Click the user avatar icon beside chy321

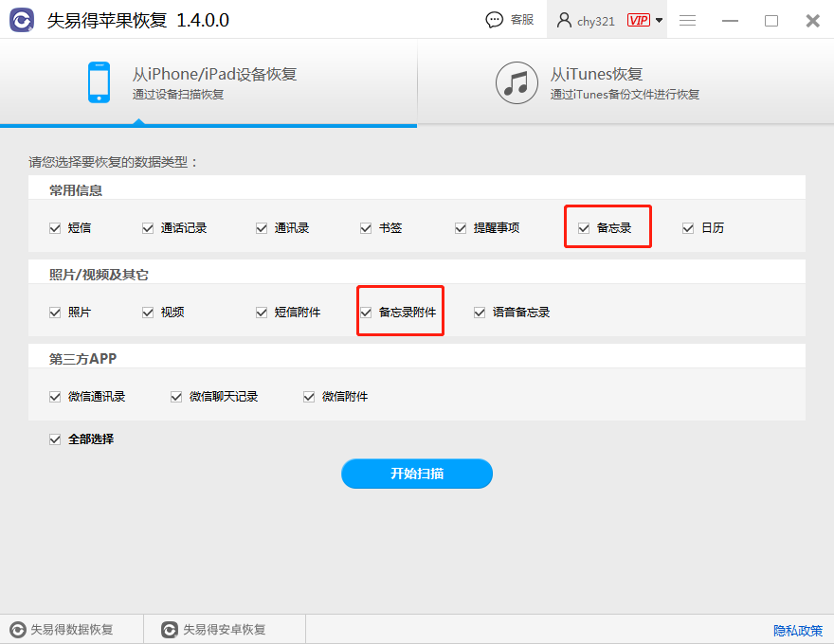pyautogui.click(x=564, y=20)
